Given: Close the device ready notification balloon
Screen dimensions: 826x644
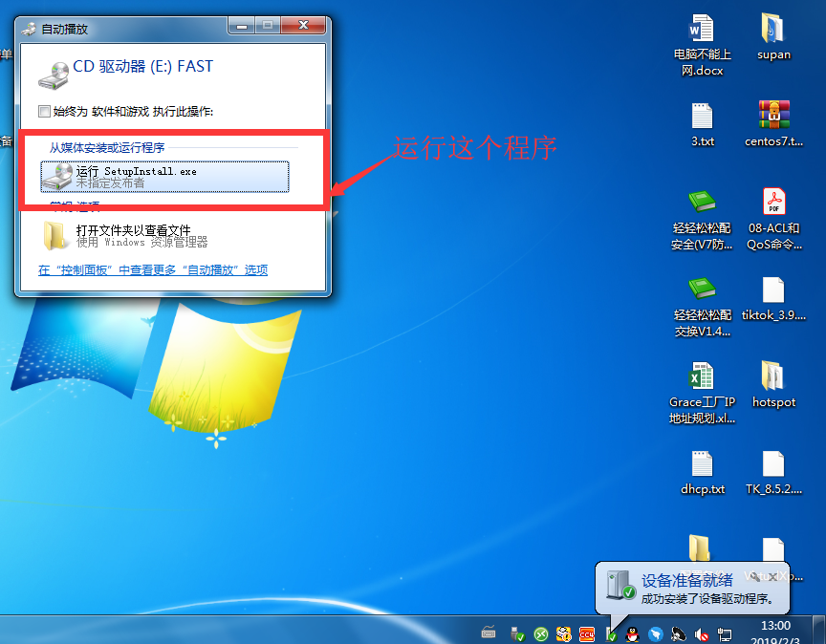Looking at the screenshot, I should point(772,577).
